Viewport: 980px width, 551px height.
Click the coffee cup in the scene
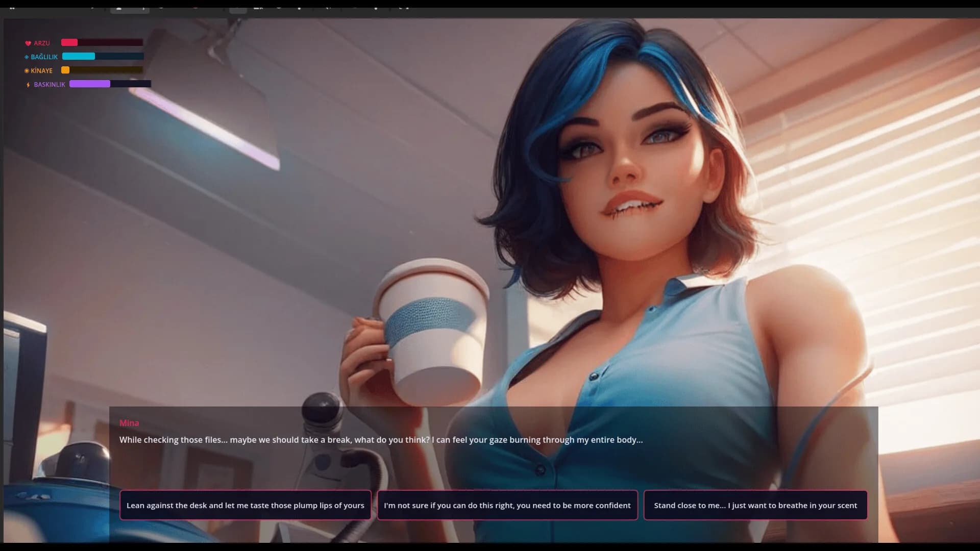[x=431, y=332]
